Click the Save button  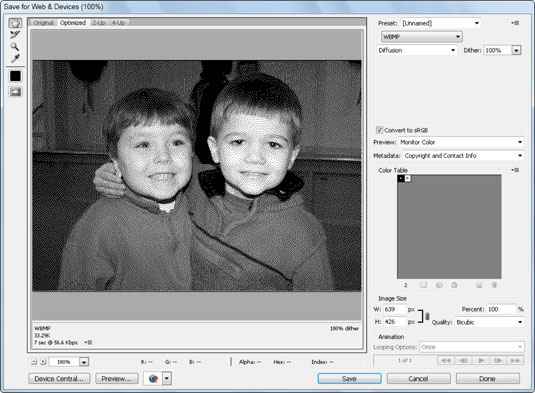(x=349, y=379)
